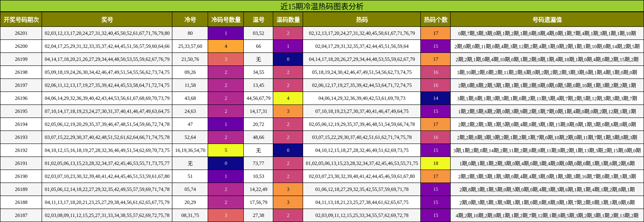Click dark blue hot count 14 in row 26196

[x=435, y=98]
